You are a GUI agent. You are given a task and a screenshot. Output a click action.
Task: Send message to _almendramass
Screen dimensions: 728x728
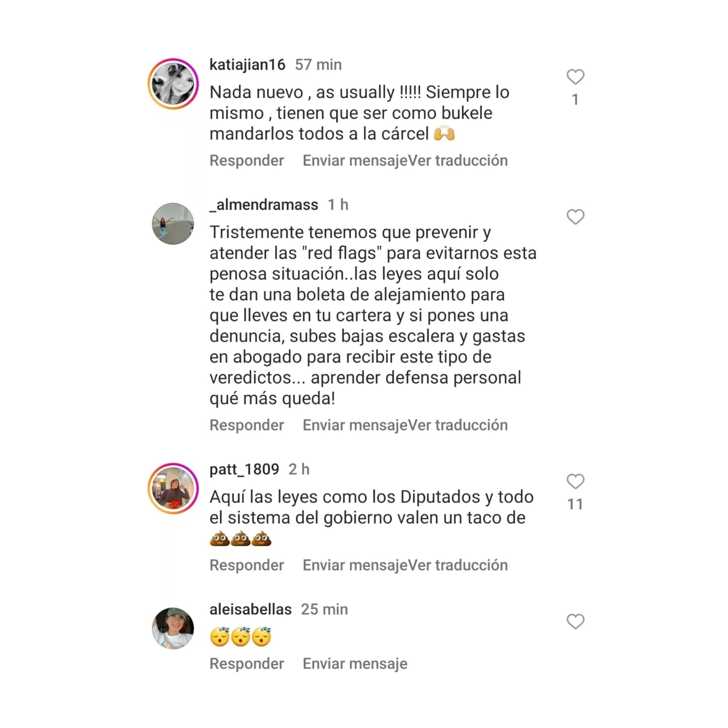click(355, 425)
